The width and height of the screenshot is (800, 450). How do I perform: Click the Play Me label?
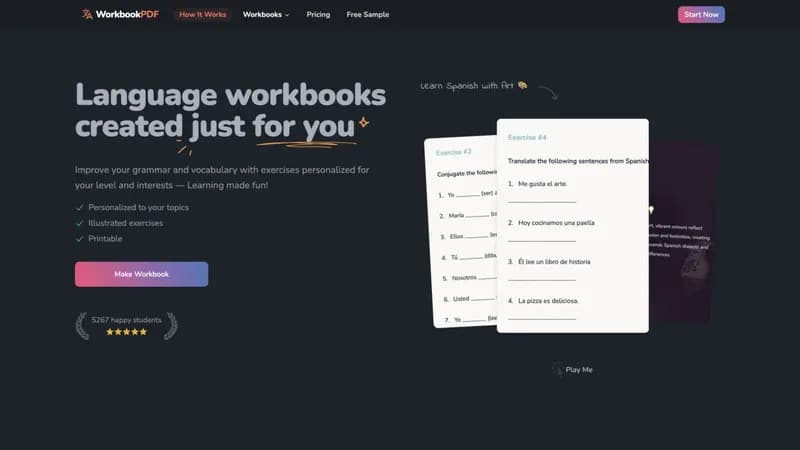point(579,369)
